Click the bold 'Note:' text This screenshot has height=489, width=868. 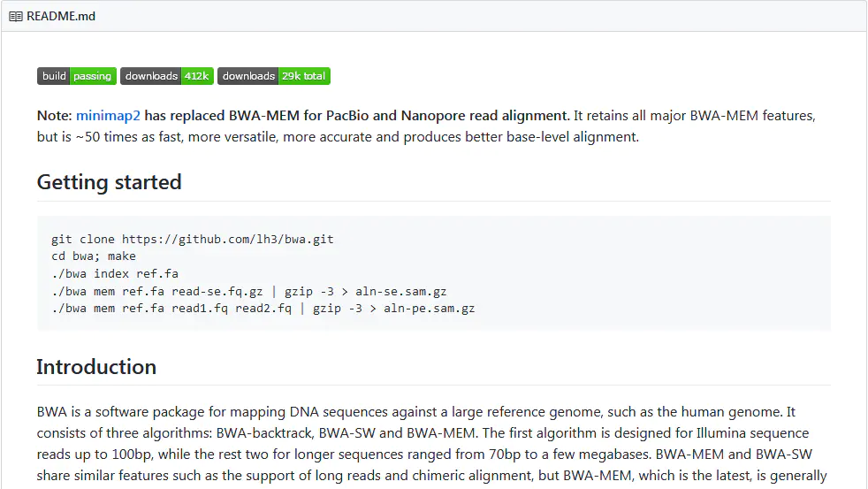pyautogui.click(x=54, y=115)
